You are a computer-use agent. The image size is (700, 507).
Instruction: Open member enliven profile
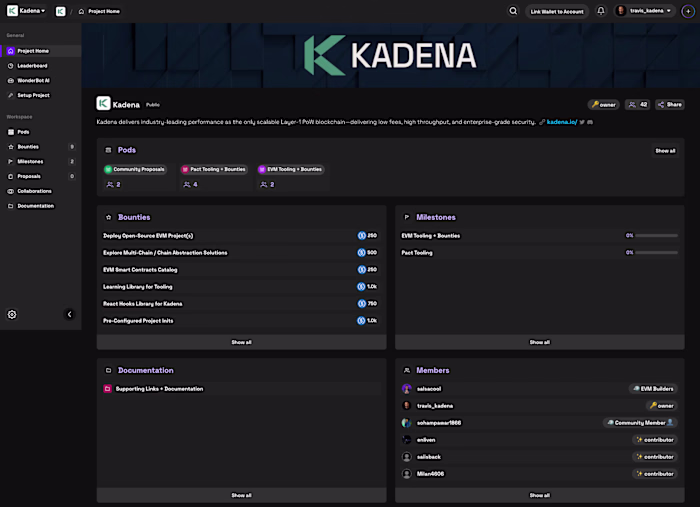[426, 440]
